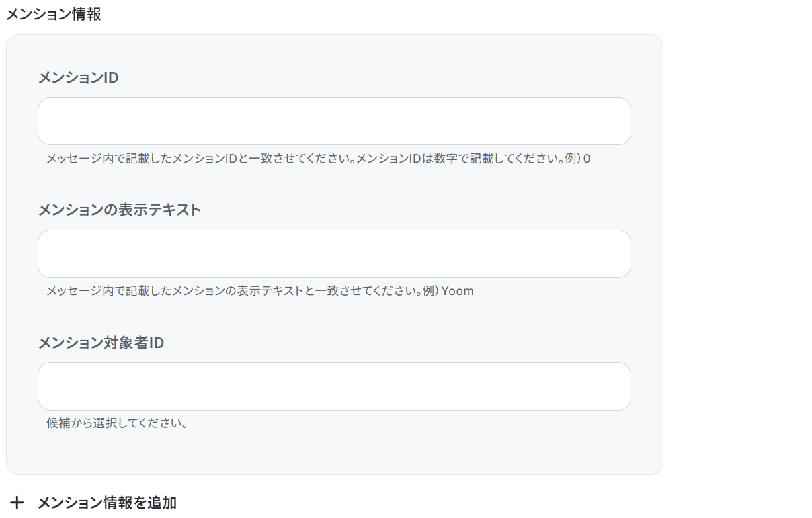Click empty gray area inside mention card

point(403,450)
